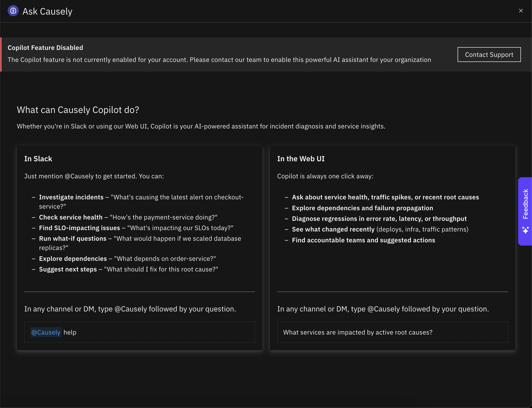Click 'Copilot Feature Disabled' heading
The image size is (532, 408).
pos(46,48)
